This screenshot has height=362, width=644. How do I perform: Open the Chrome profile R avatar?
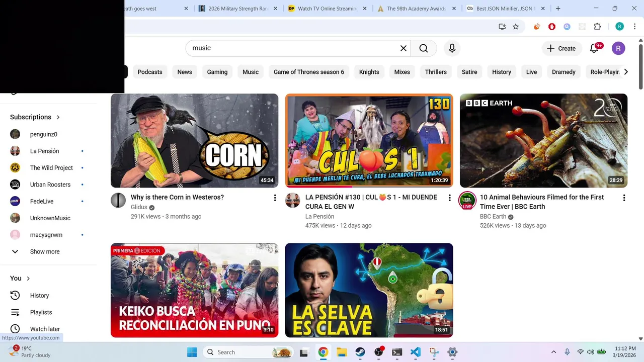click(620, 27)
